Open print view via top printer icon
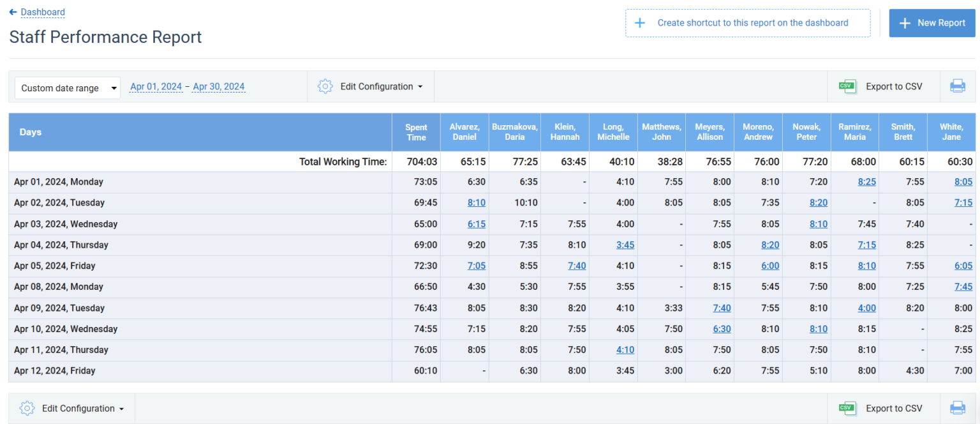 pyautogui.click(x=958, y=86)
